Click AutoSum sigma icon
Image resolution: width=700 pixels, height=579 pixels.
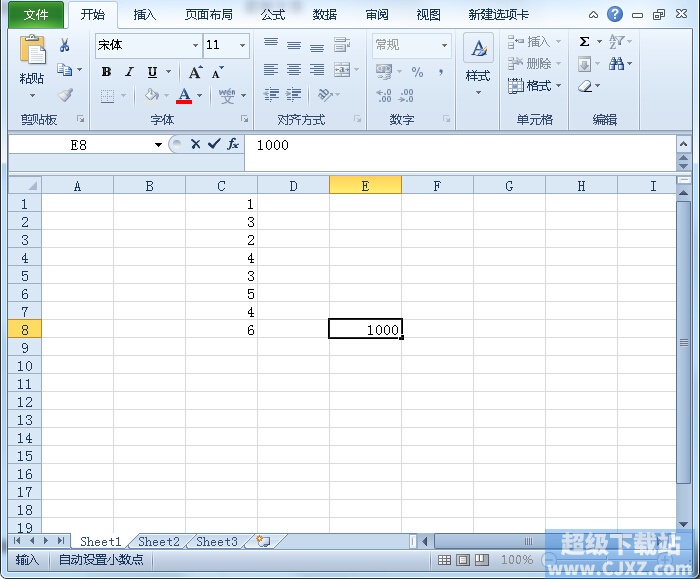click(x=584, y=42)
